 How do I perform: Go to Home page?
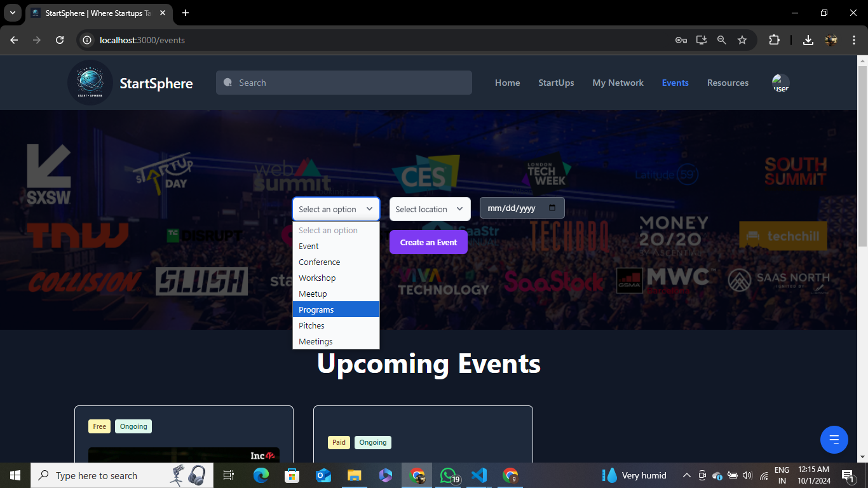507,83
